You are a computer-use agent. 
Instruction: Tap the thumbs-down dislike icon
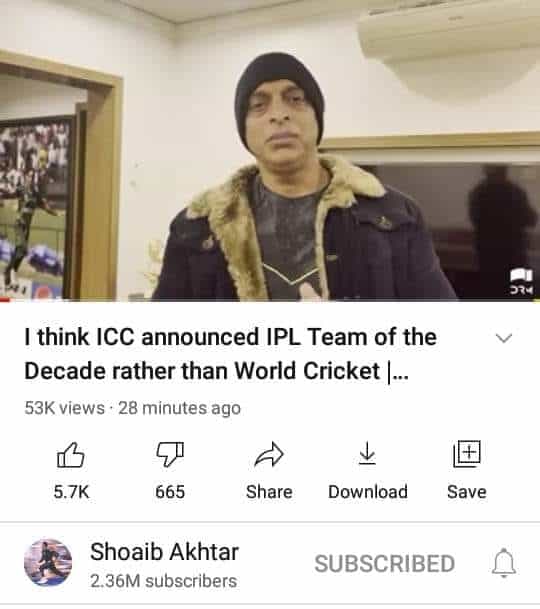170,454
